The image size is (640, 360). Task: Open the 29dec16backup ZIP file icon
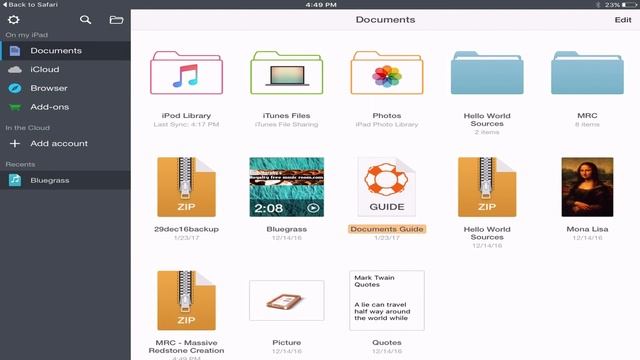point(186,187)
